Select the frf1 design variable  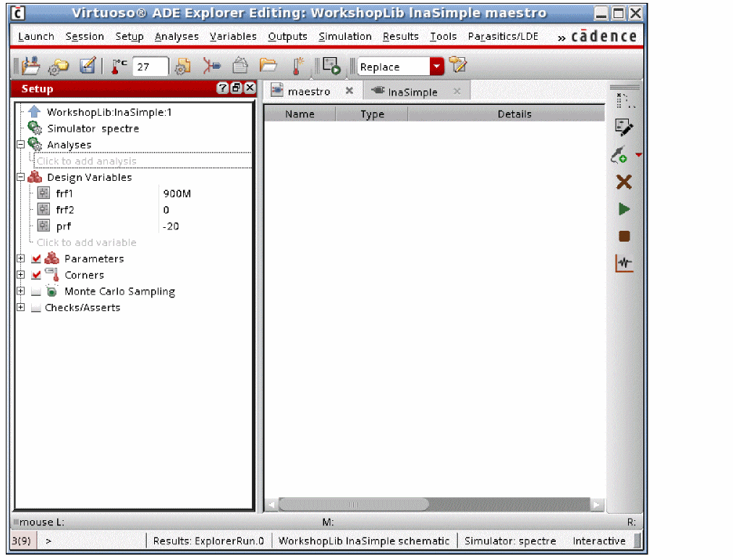[x=64, y=193]
